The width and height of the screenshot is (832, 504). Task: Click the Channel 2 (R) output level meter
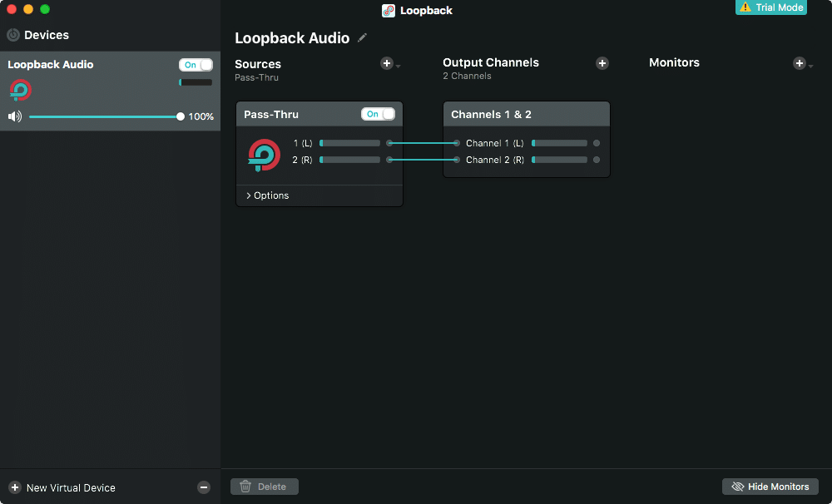(x=559, y=160)
